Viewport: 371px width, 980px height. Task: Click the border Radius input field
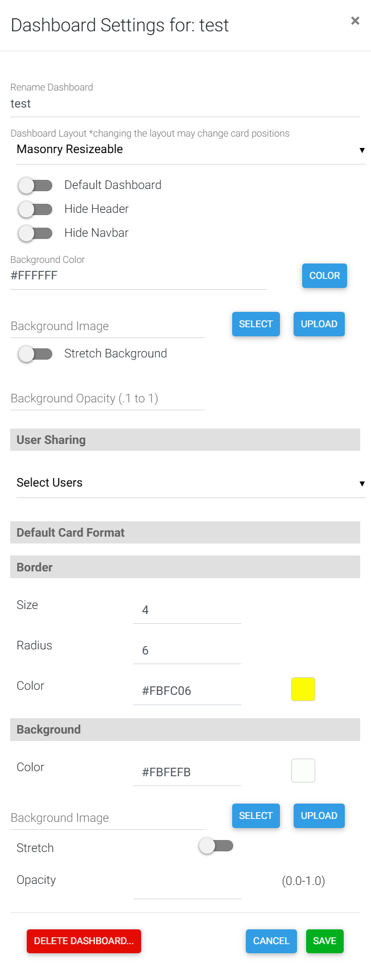click(x=187, y=650)
